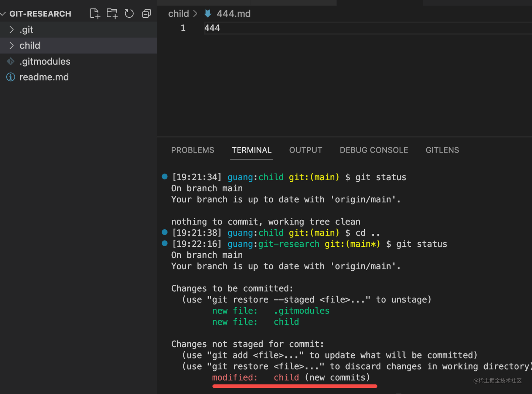Click the source control branch icon before 444.md

(x=208, y=13)
